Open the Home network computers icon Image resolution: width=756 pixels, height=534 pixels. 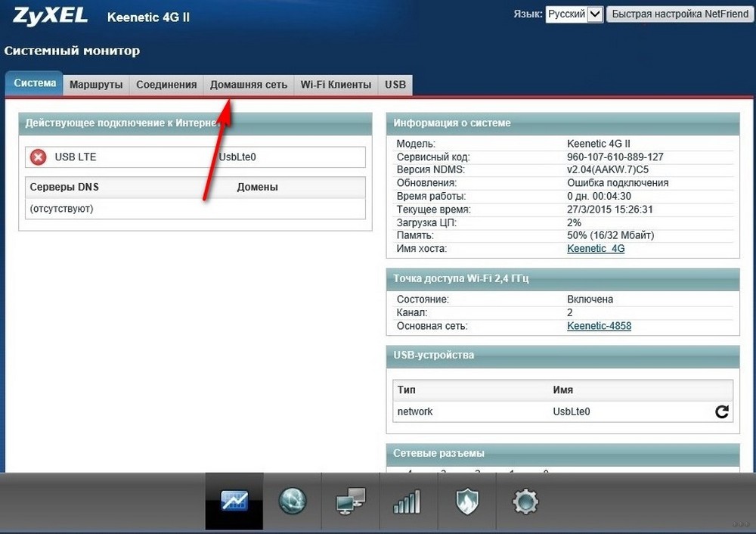(351, 501)
